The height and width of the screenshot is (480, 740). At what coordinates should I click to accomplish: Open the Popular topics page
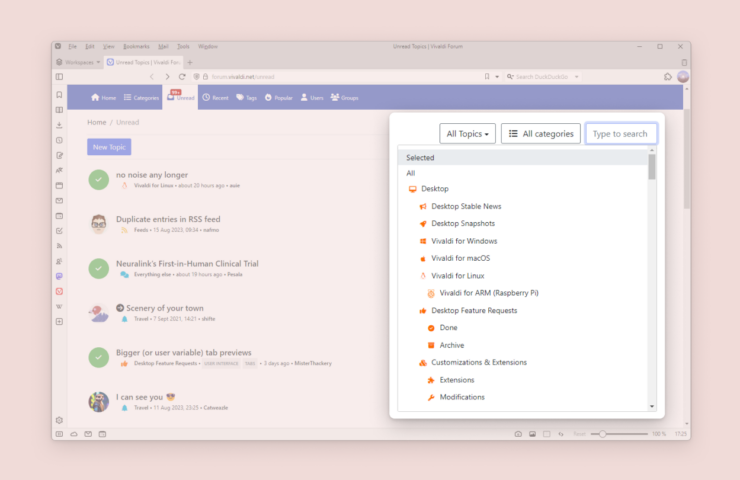click(278, 98)
